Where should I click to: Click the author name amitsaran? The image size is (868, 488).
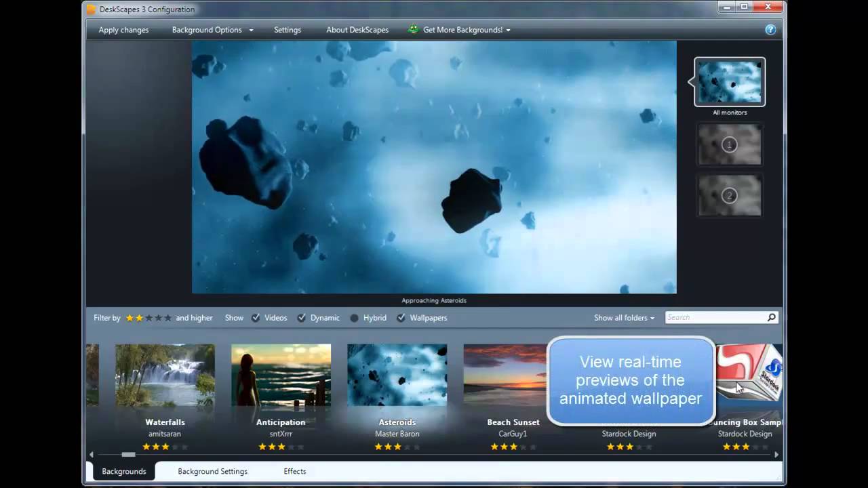[165, 434]
